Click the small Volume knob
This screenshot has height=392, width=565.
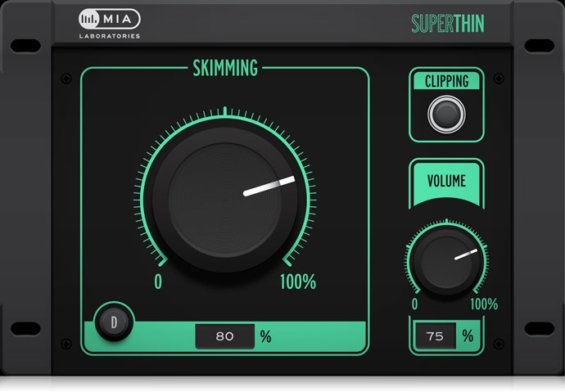446,262
